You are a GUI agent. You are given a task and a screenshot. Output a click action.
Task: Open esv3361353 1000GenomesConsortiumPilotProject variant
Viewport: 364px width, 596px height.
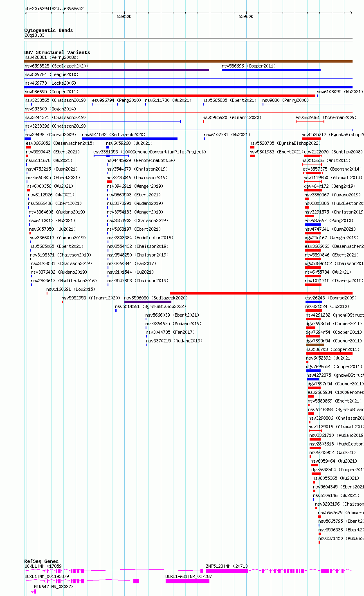click(x=150, y=152)
